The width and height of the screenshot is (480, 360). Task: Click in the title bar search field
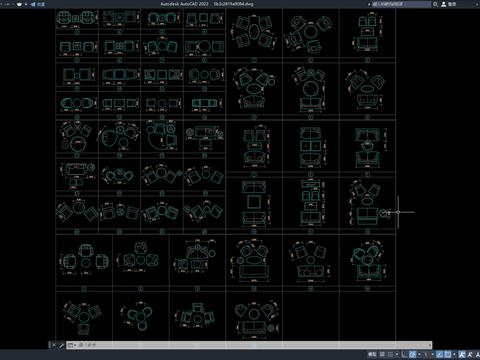401,4
